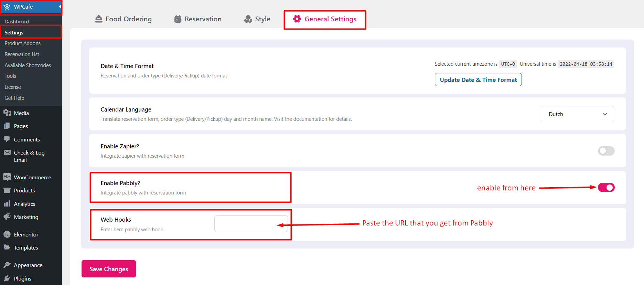Disable the Pabbly integration toggle
Screen dimensions: 644x285
click(x=606, y=188)
